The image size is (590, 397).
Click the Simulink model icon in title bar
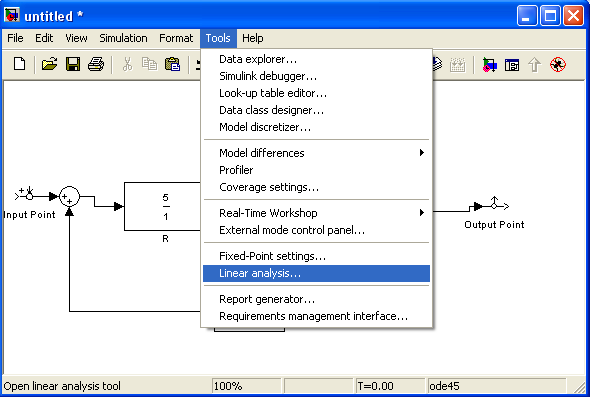[12, 15]
